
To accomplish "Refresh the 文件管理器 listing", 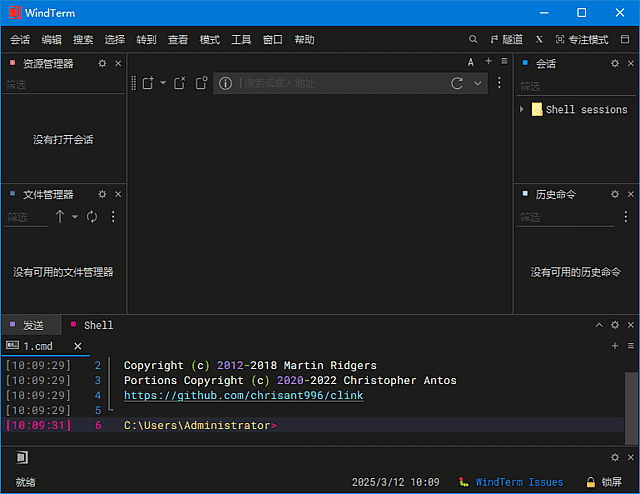I will coord(92,216).
